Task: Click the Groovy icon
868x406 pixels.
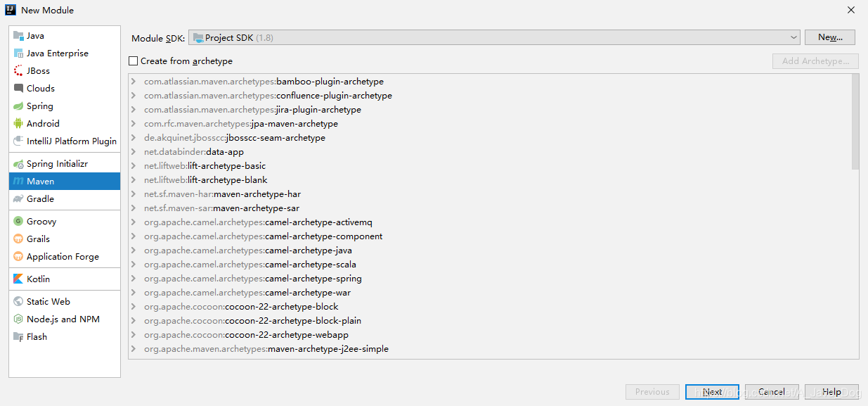Action: (x=18, y=222)
